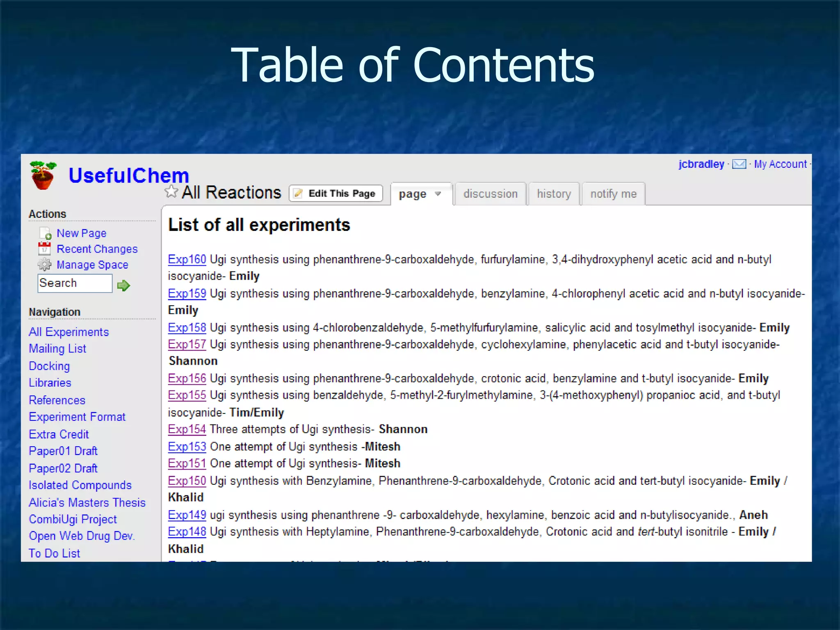Image resolution: width=840 pixels, height=630 pixels.
Task: Open the jcbradley user link
Action: 701,164
